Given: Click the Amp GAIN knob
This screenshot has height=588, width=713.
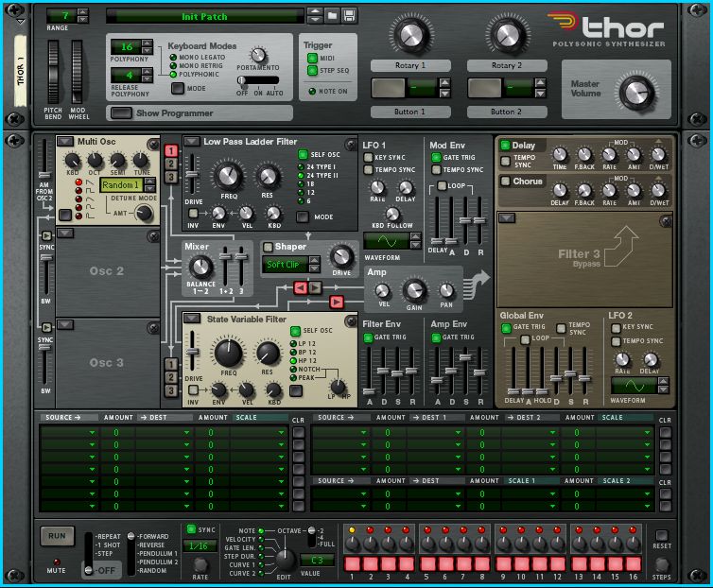Looking at the screenshot, I should (x=414, y=291).
